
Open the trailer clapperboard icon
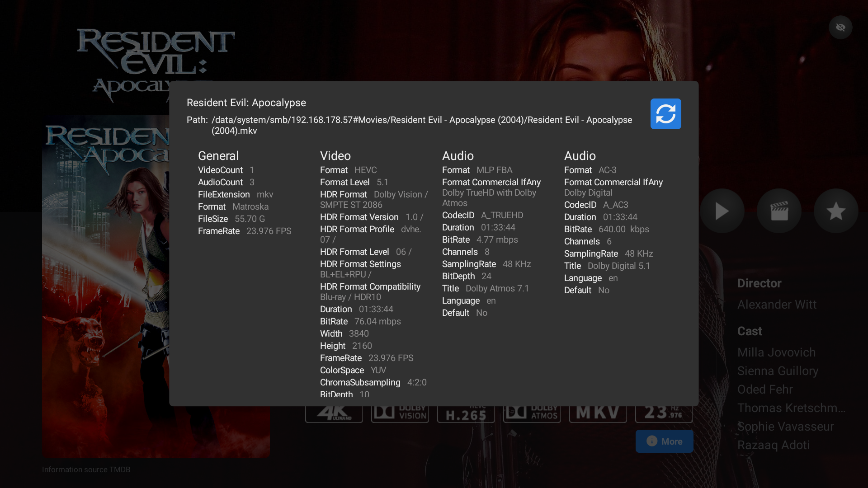pyautogui.click(x=779, y=211)
